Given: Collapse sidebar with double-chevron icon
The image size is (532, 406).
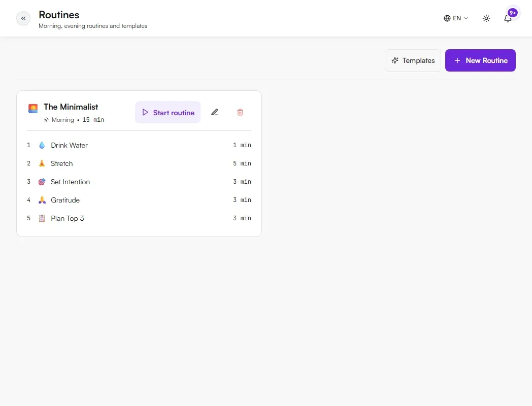Looking at the screenshot, I should pyautogui.click(x=23, y=18).
